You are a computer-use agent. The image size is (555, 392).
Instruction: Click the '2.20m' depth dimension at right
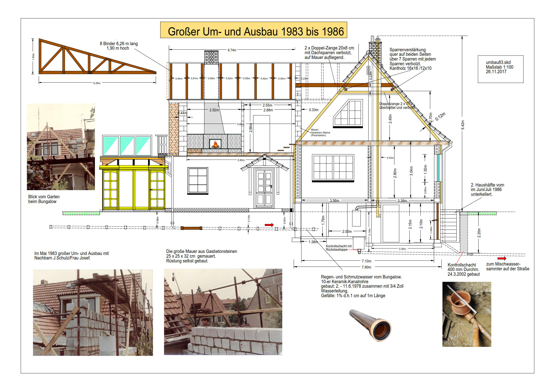tap(479, 233)
